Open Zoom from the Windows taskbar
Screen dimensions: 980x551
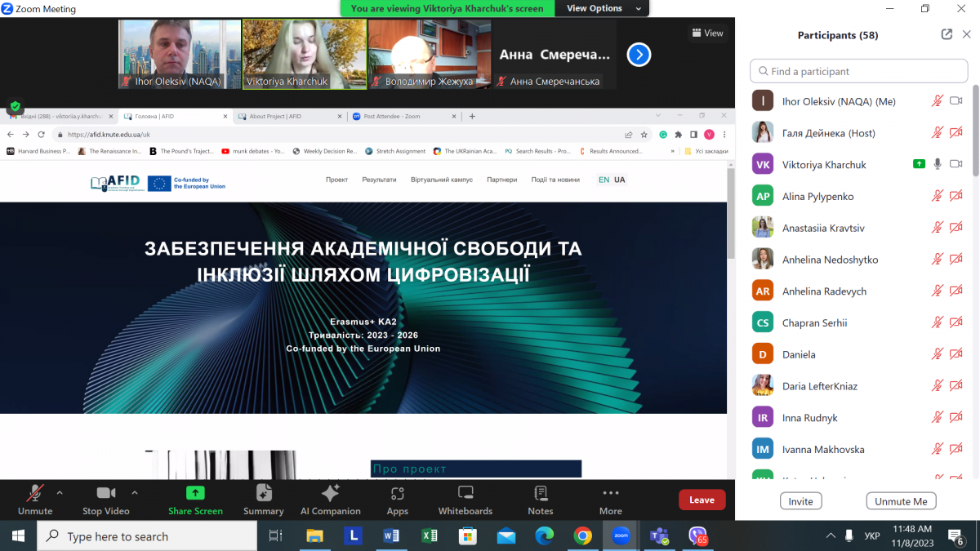coord(620,536)
